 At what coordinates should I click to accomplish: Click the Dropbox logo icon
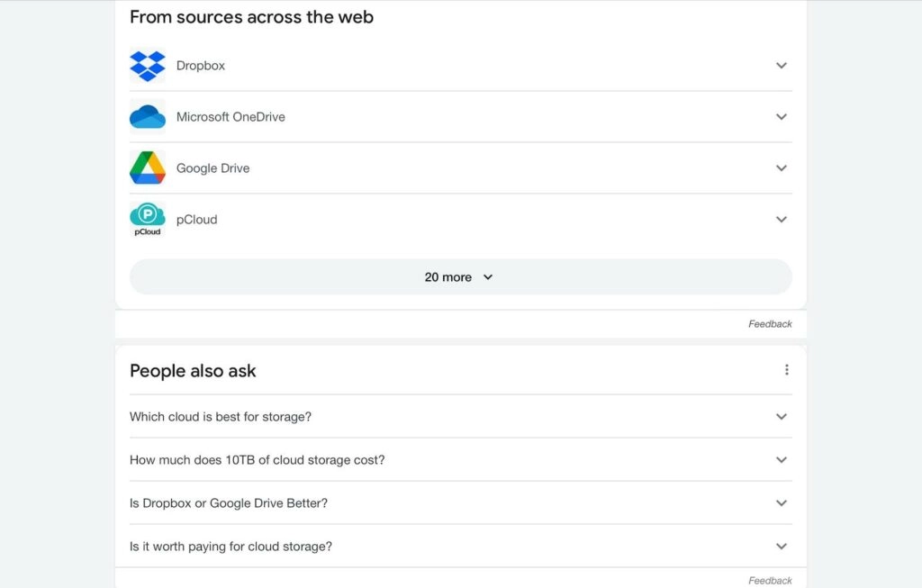[148, 66]
